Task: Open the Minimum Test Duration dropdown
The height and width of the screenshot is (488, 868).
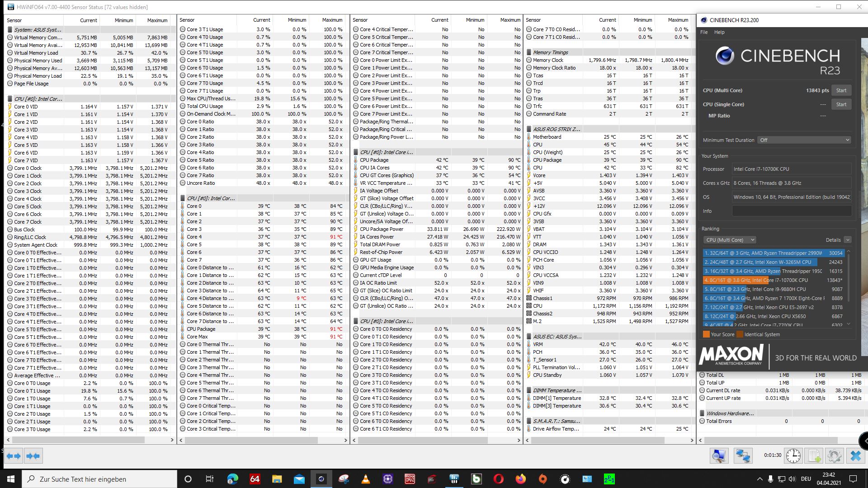Action: point(804,140)
